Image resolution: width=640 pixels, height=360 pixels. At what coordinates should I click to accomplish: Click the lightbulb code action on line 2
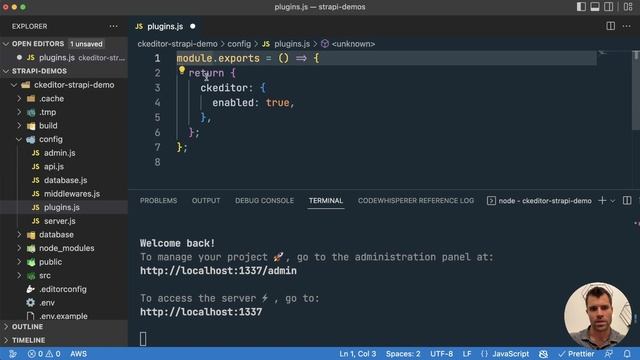point(182,71)
